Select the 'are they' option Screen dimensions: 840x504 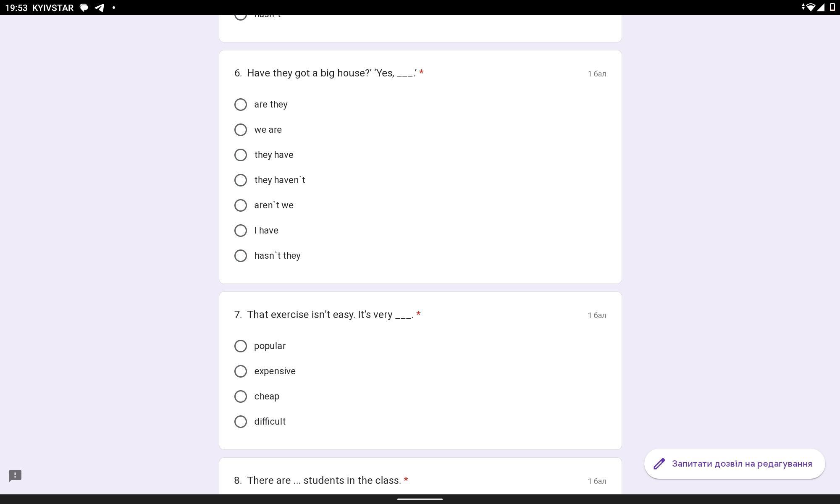(x=241, y=105)
